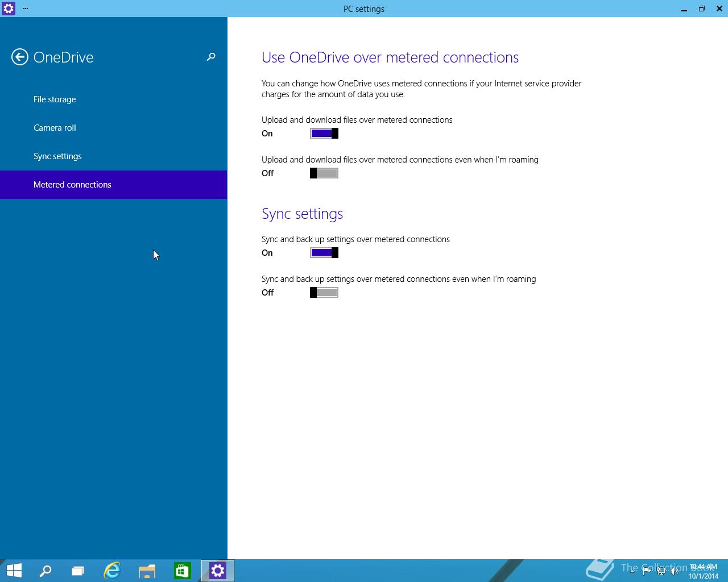The height and width of the screenshot is (582, 728).
Task: Restore down the PC settings window
Action: [x=702, y=9]
